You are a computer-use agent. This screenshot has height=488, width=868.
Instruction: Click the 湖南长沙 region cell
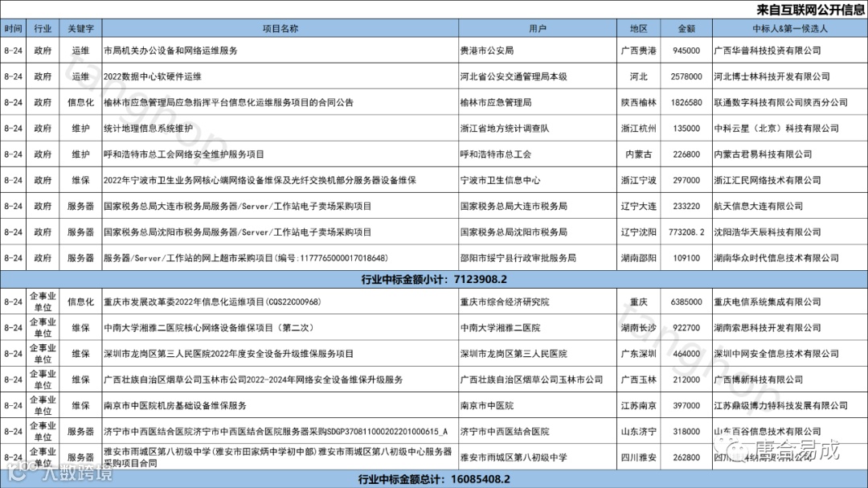[639, 328]
